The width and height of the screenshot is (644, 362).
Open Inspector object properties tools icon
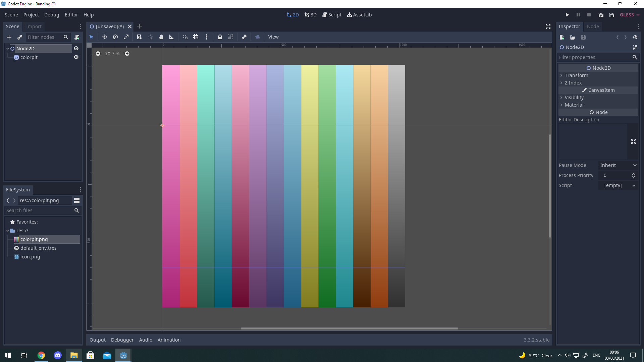pyautogui.click(x=635, y=47)
